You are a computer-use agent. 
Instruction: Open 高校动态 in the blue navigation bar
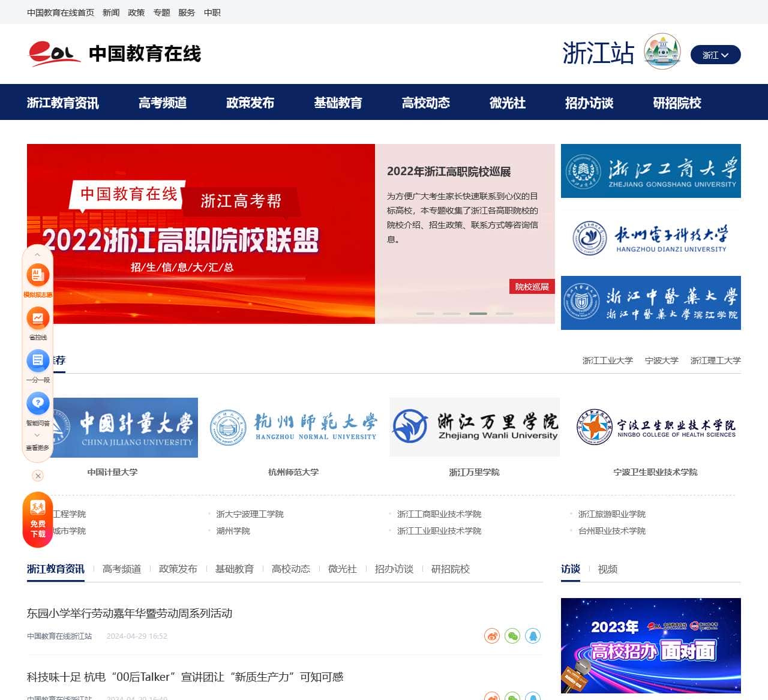[x=425, y=103]
